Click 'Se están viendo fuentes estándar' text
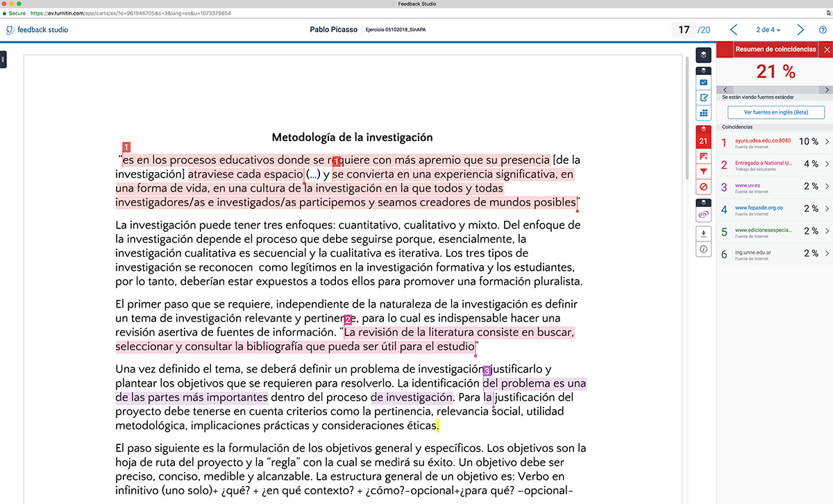 coord(757,97)
